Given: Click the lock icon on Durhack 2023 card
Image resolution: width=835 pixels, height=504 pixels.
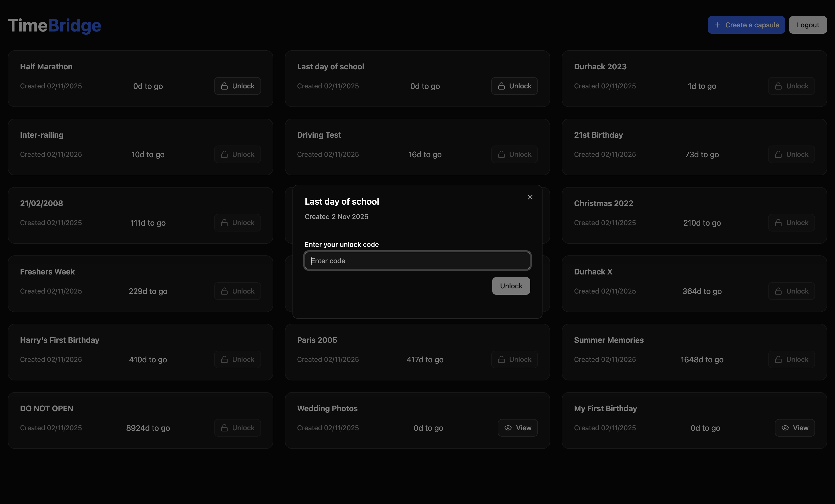Looking at the screenshot, I should click(x=778, y=86).
